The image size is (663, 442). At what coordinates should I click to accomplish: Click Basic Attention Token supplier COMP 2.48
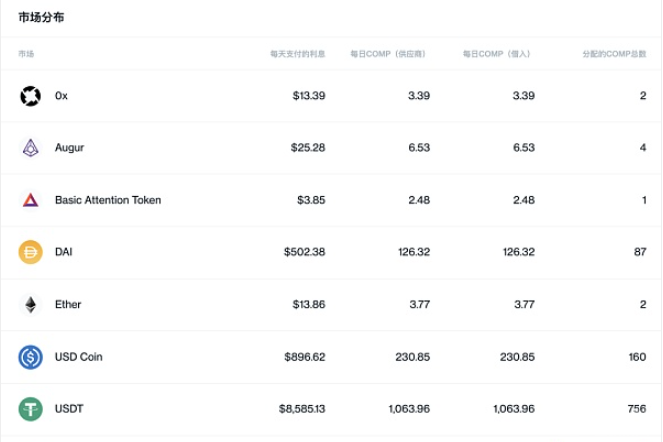point(419,200)
